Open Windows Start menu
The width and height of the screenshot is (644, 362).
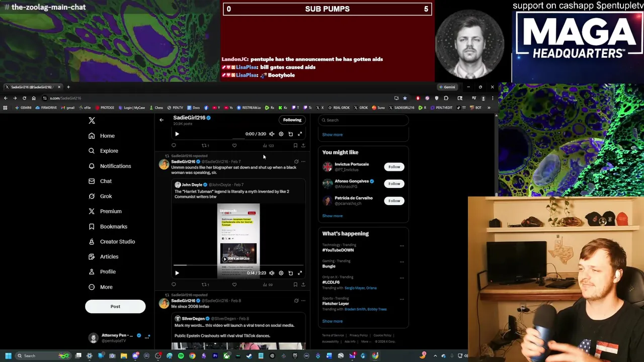[x=8, y=356]
